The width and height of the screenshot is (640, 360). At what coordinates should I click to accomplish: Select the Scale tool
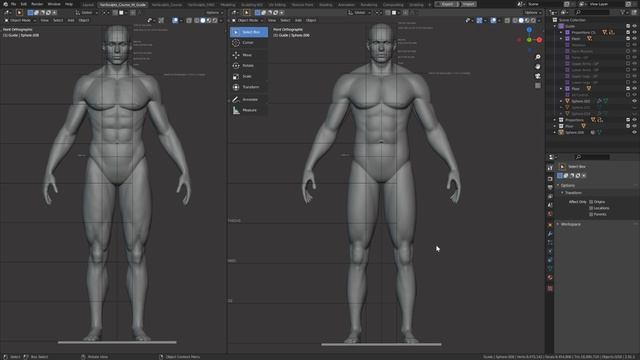coord(249,76)
